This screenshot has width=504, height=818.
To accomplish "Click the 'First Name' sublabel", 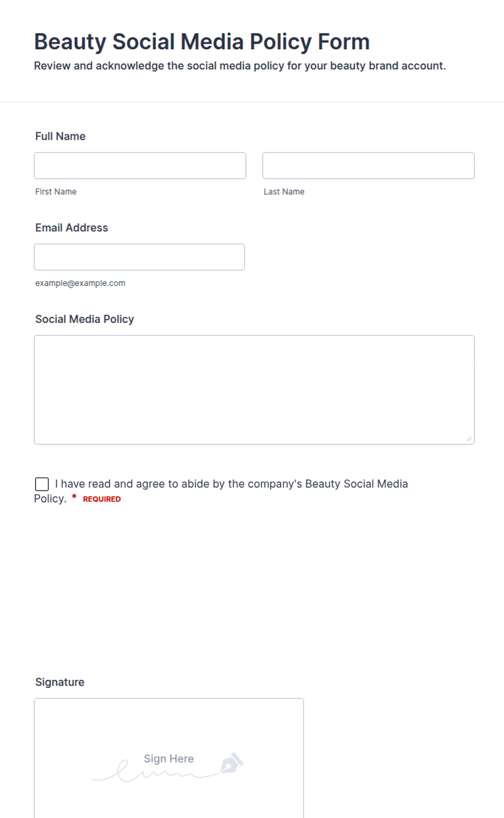I will [x=56, y=192].
